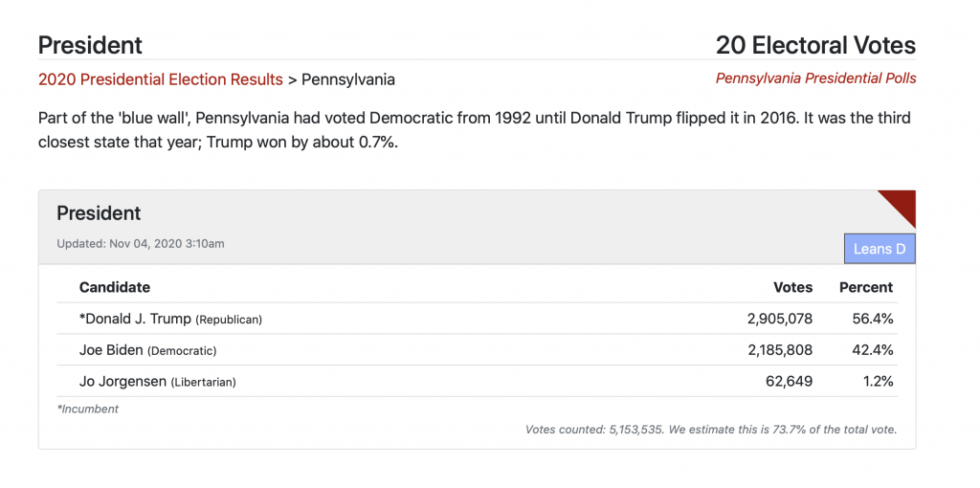Select the Jo Jorgensen candidate row

pos(477,381)
